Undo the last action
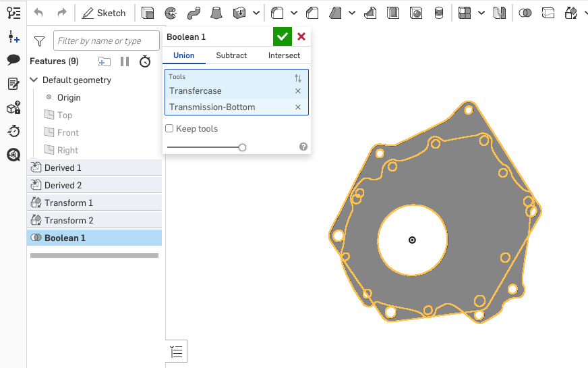 coord(38,13)
